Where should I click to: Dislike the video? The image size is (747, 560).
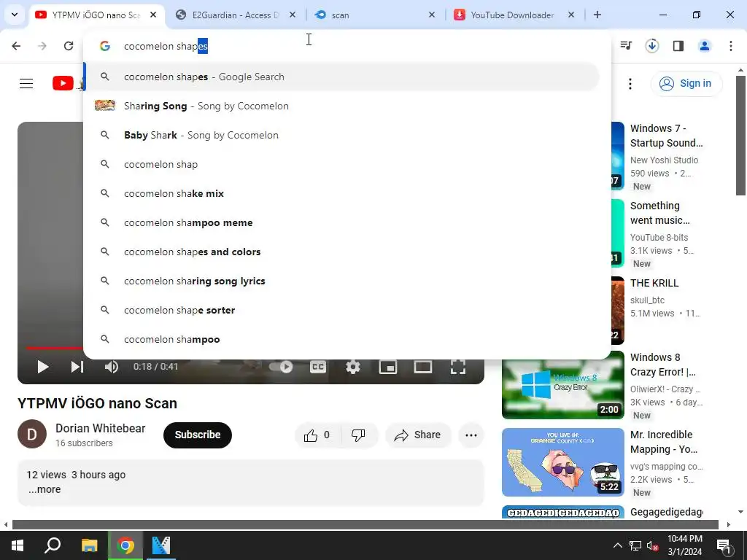[359, 435]
